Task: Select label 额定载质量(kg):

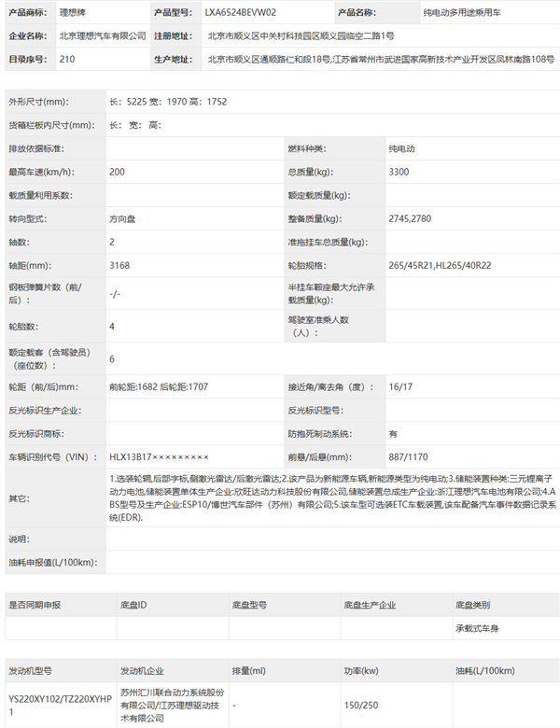Action: click(x=319, y=195)
